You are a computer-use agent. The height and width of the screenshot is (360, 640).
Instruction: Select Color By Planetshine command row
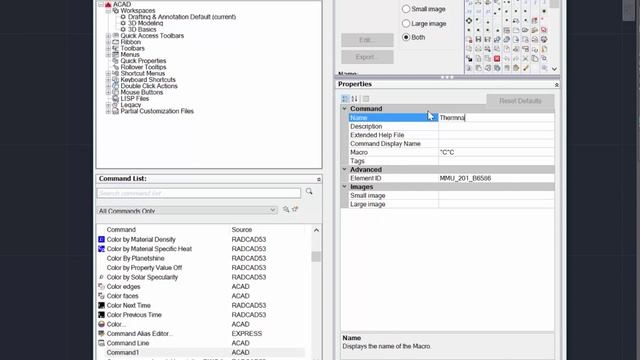(x=201, y=258)
